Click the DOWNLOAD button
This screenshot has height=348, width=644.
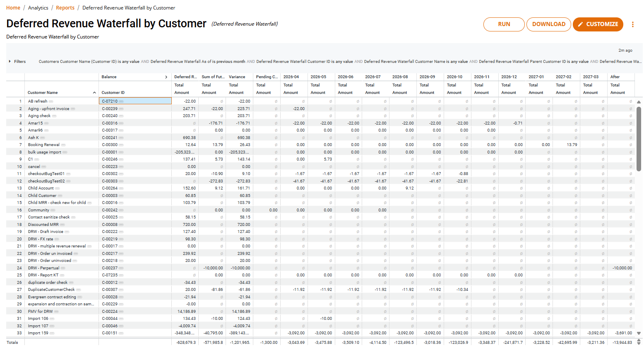[x=548, y=24]
